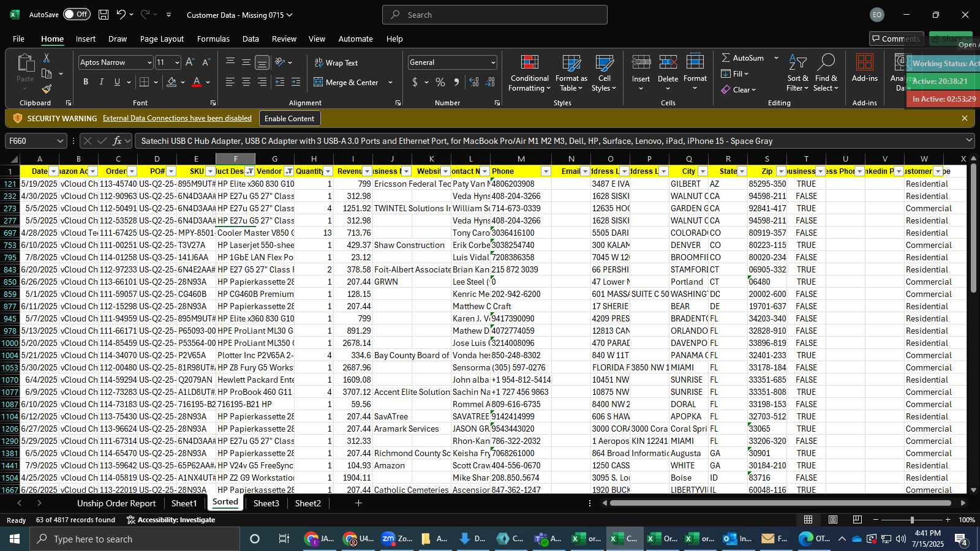Switch to Normal view in status bar
The height and width of the screenshot is (551, 980).
(809, 520)
